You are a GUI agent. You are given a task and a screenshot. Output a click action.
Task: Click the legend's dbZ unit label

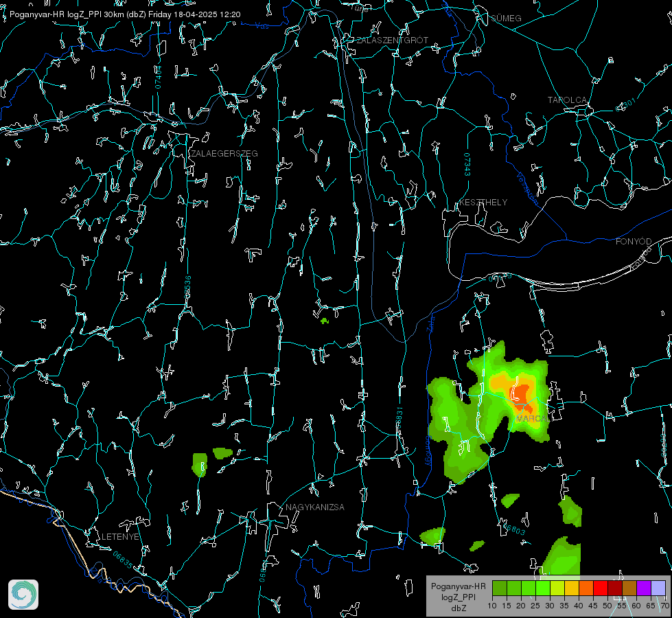459,608
